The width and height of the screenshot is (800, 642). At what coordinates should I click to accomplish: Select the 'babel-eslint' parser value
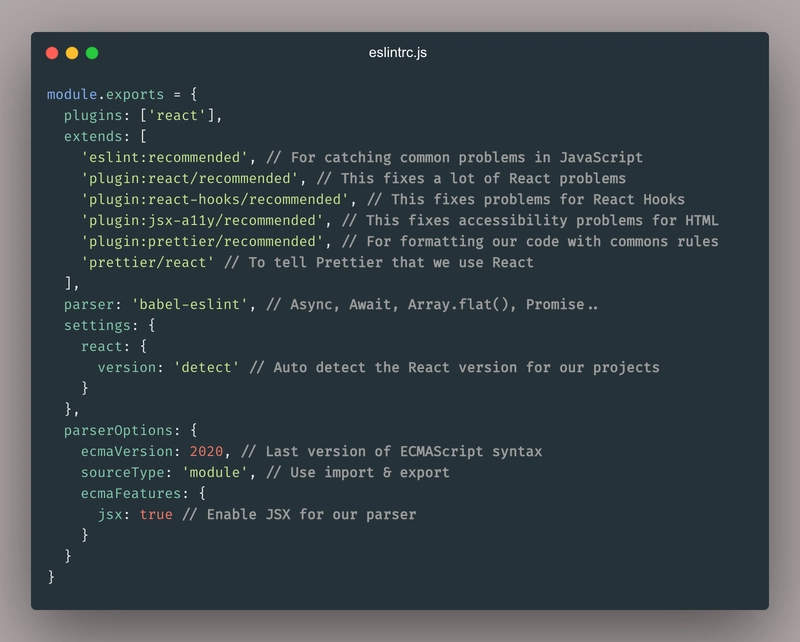[189, 304]
